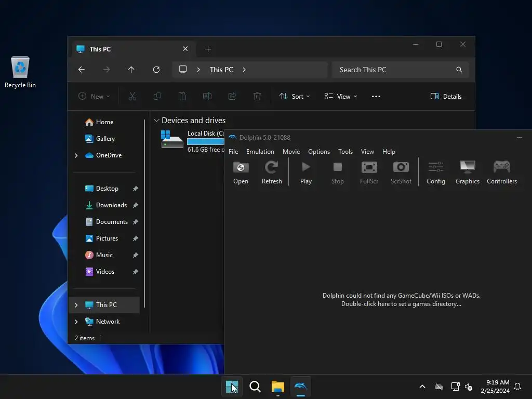Viewport: 532px width, 399px height.
Task: Collapse the Devices and drives group
Action: pyautogui.click(x=156, y=121)
